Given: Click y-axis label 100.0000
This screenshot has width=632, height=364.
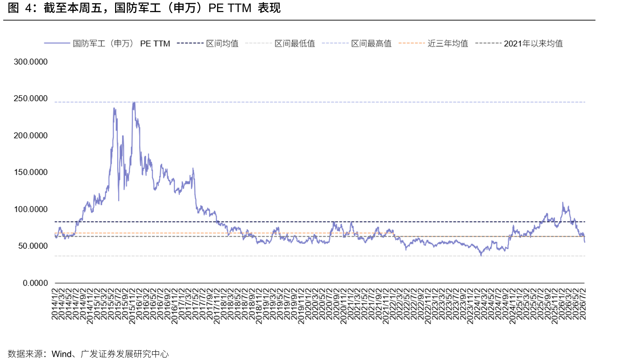Looking at the screenshot, I should point(30,209).
